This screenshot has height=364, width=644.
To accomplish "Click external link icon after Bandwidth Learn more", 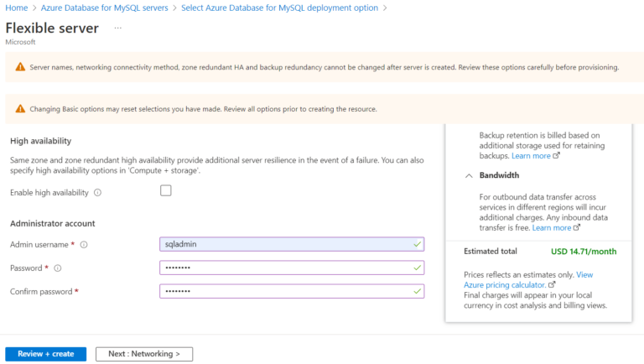I will click(x=578, y=227).
